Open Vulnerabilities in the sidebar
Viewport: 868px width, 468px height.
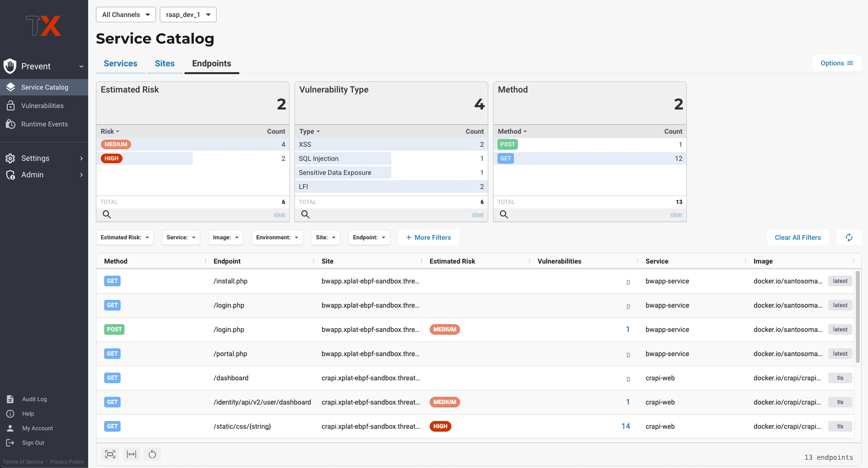pos(42,106)
